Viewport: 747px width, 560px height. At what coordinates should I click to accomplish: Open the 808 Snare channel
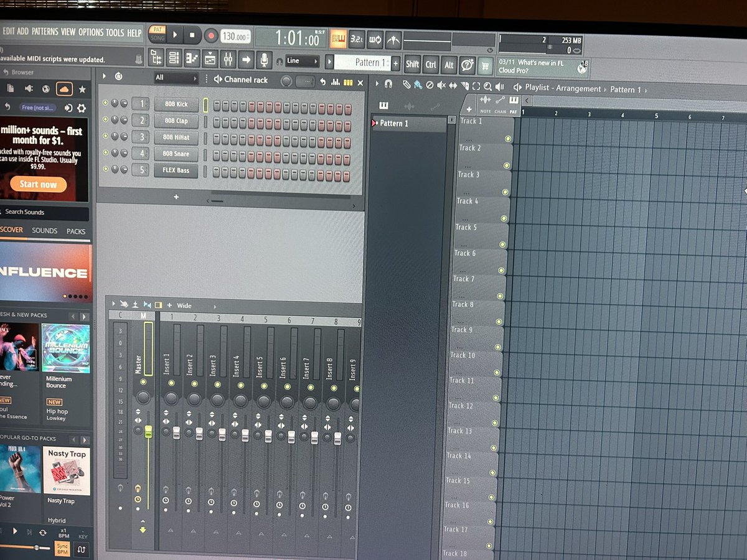click(177, 154)
